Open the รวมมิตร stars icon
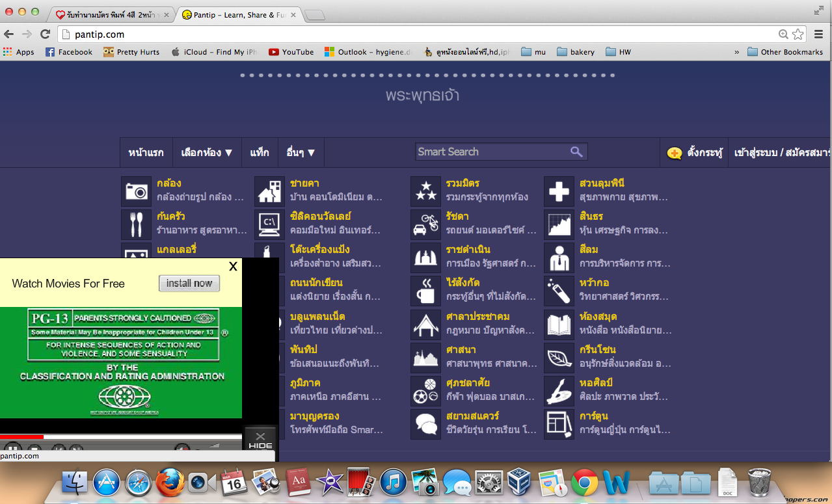The image size is (832, 504). pos(425,191)
